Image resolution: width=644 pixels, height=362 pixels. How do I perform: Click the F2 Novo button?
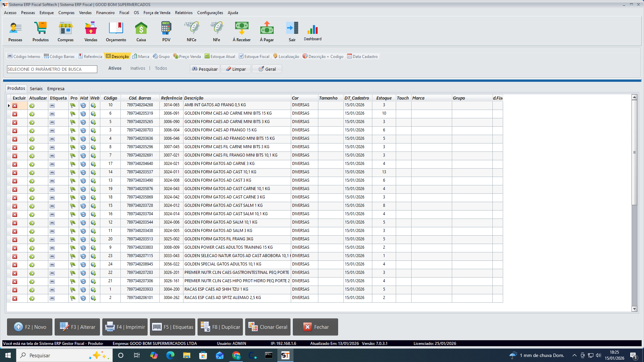[x=30, y=327]
